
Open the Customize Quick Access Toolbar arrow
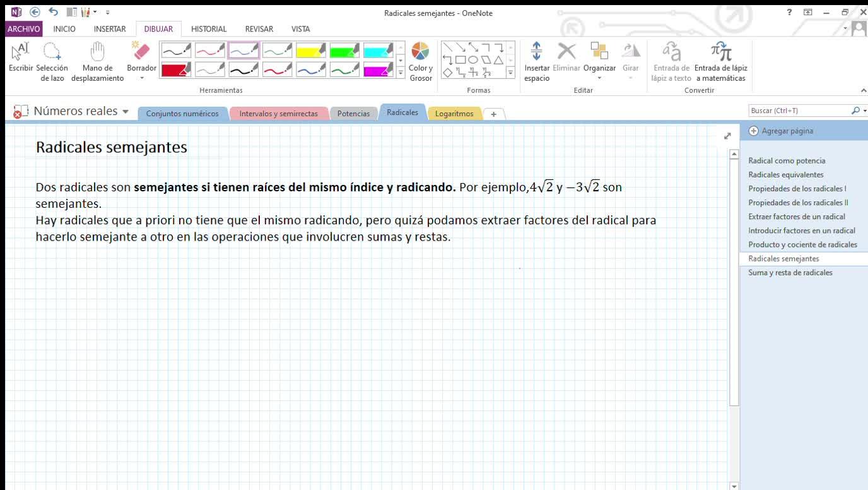[x=108, y=13]
